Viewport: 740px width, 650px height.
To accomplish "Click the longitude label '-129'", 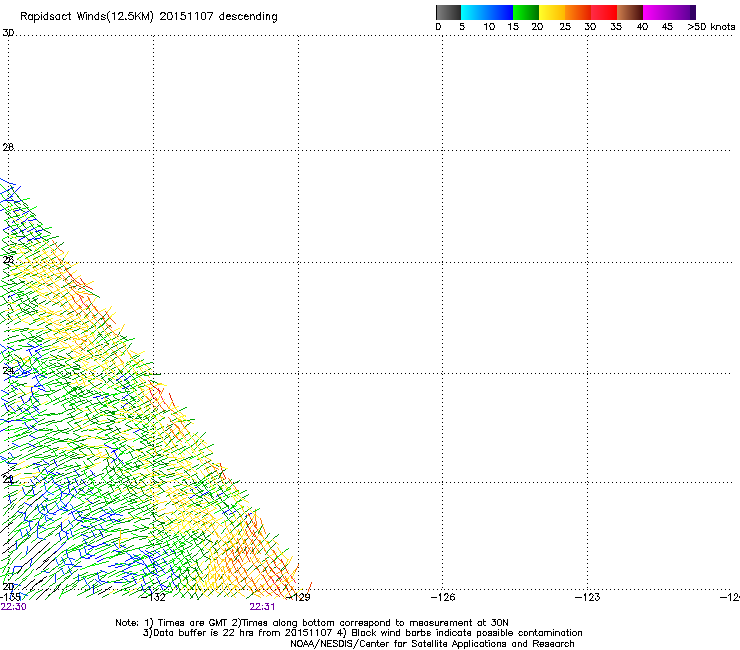I will point(298,597).
